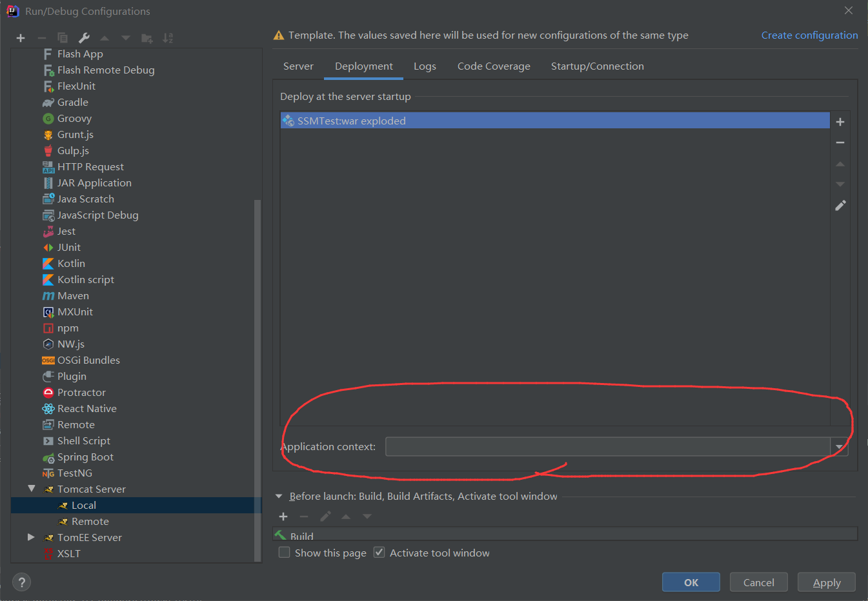
Task: Select the Kotlin template
Action: 71,264
